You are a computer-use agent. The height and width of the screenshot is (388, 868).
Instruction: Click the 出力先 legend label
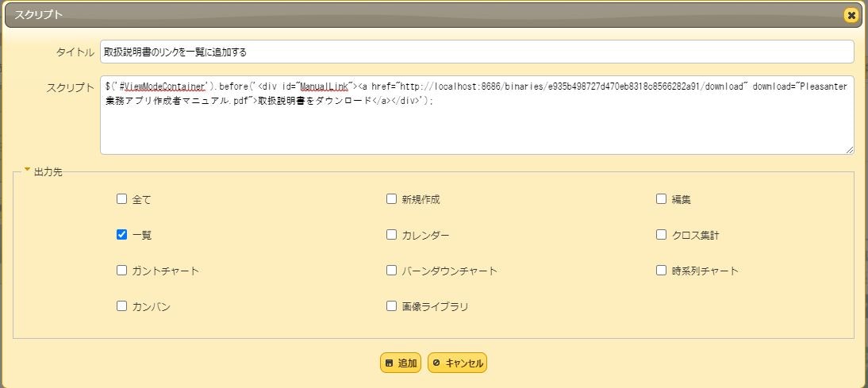pos(48,172)
